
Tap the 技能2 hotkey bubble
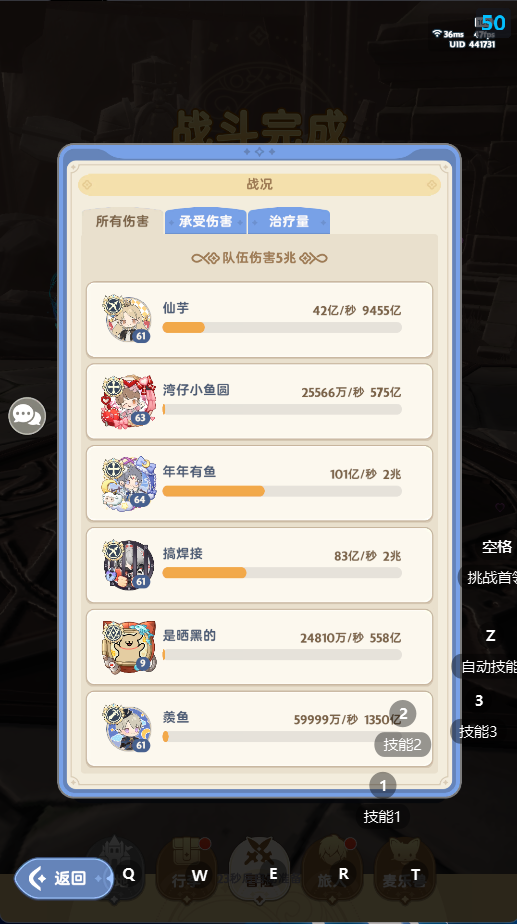click(403, 744)
